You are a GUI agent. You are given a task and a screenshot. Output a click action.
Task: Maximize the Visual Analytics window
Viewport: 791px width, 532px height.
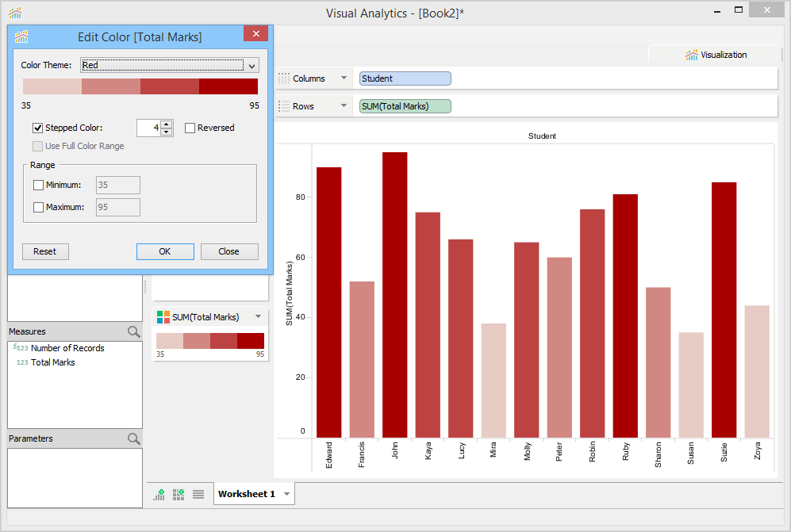(739, 10)
